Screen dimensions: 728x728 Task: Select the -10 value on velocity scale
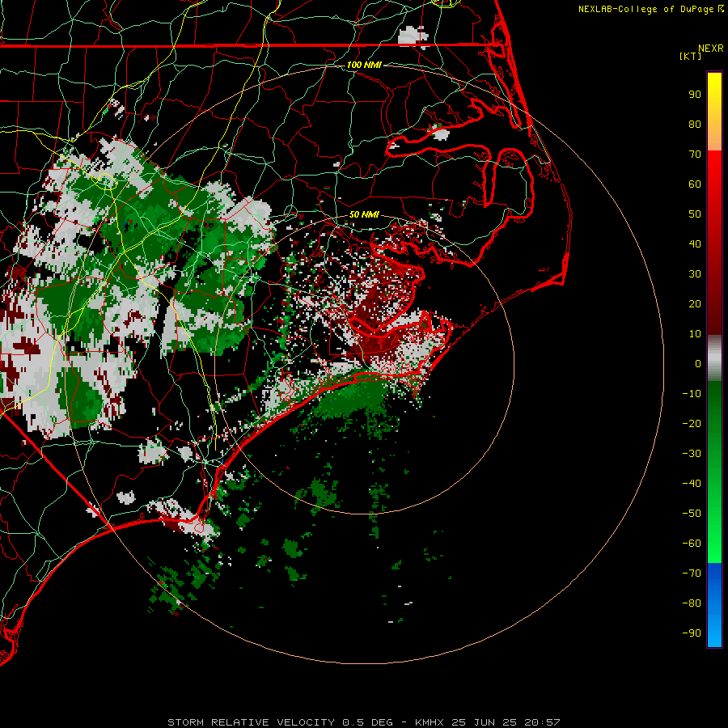(692, 394)
